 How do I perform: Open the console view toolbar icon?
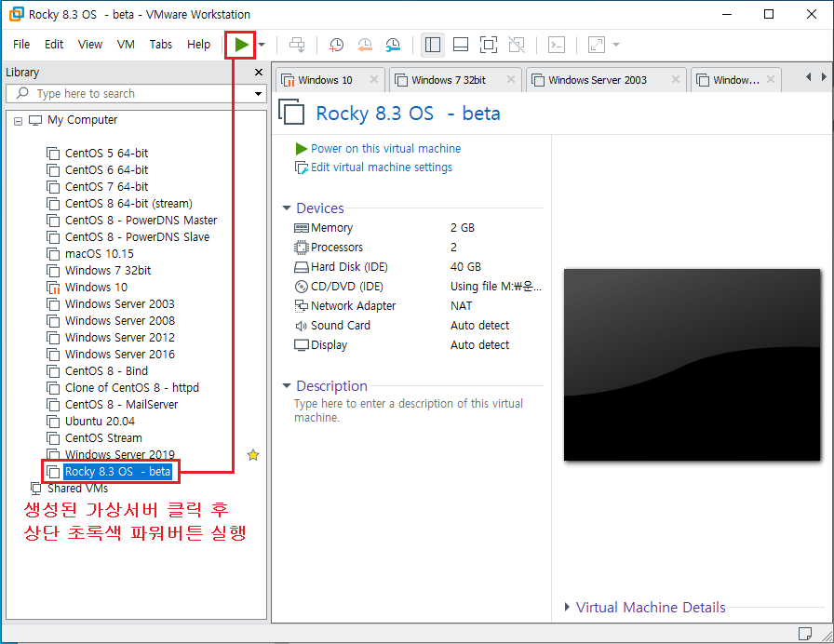[557, 45]
